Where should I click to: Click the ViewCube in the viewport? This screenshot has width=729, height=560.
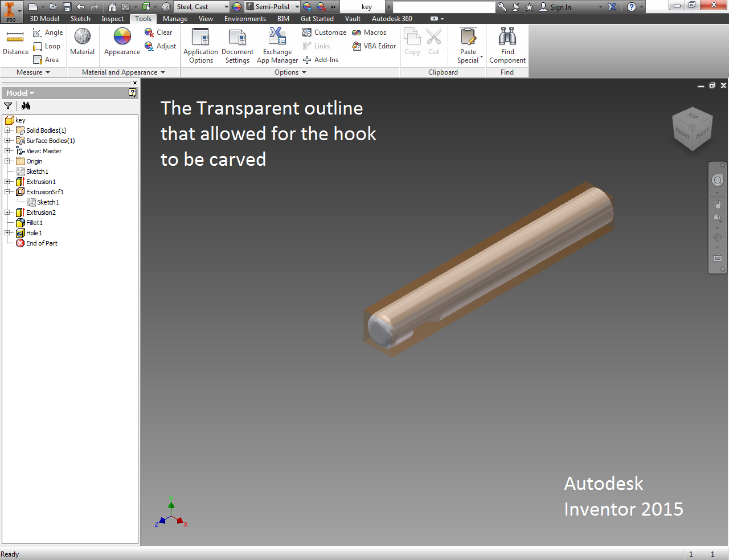(692, 129)
